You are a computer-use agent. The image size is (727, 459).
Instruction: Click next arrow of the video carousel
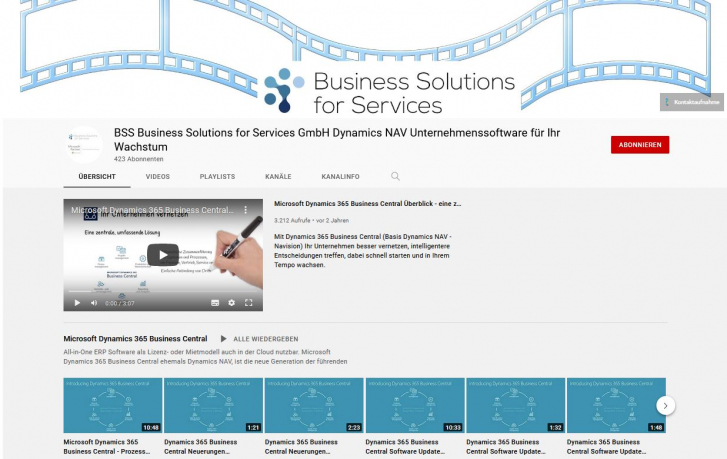tap(665, 406)
